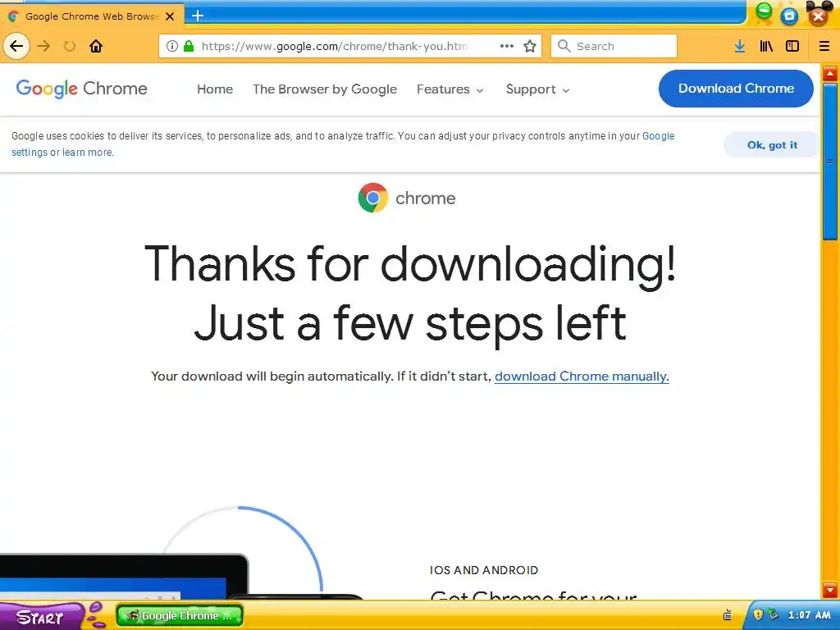Toggle the sidebar view icon
840x630 pixels.
[x=792, y=46]
